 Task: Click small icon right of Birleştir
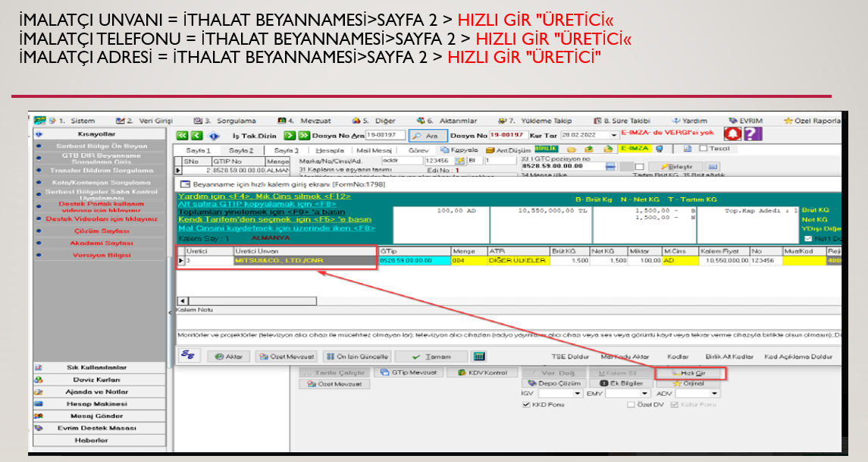coord(713,166)
